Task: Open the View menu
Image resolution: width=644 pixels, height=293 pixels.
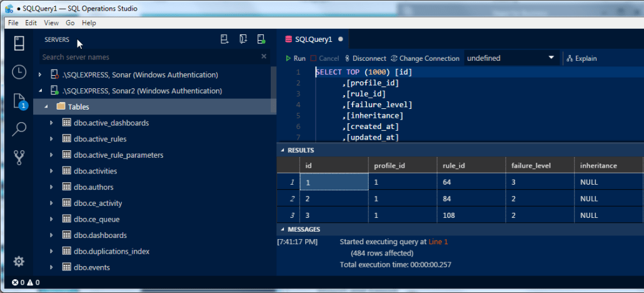Action: (x=51, y=23)
